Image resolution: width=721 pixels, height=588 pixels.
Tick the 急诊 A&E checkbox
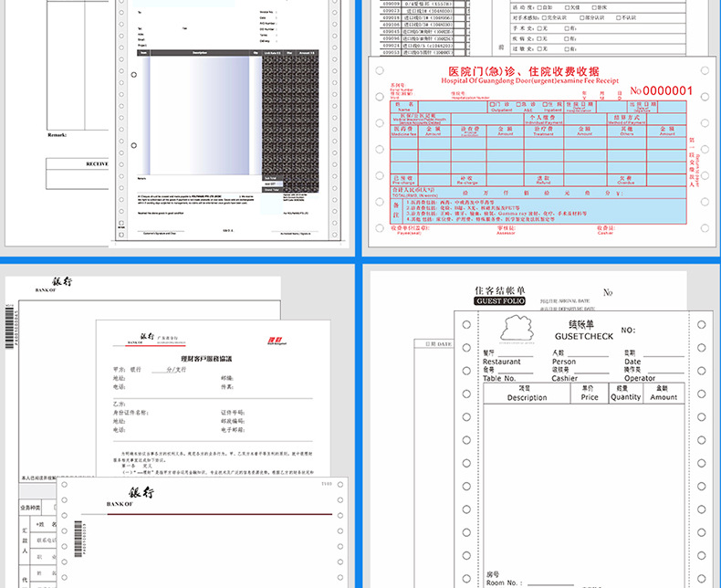click(x=518, y=104)
